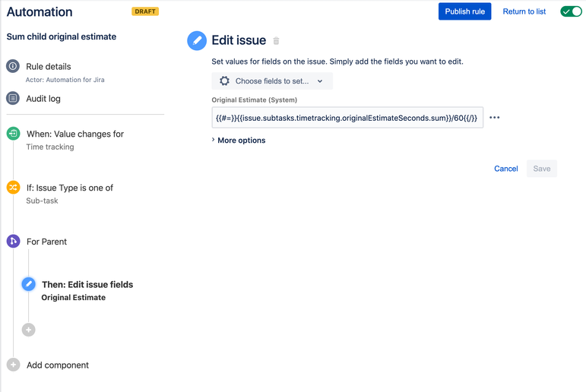Click the Time tracking subtitle

point(50,147)
